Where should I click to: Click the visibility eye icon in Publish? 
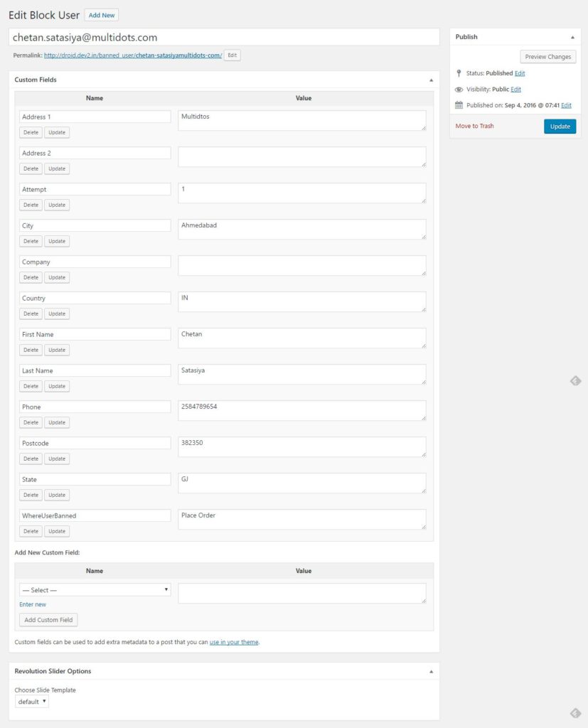[x=459, y=89]
